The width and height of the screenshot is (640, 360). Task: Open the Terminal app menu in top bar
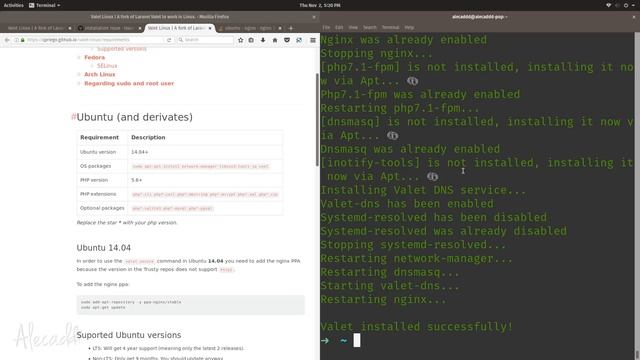pos(44,5)
